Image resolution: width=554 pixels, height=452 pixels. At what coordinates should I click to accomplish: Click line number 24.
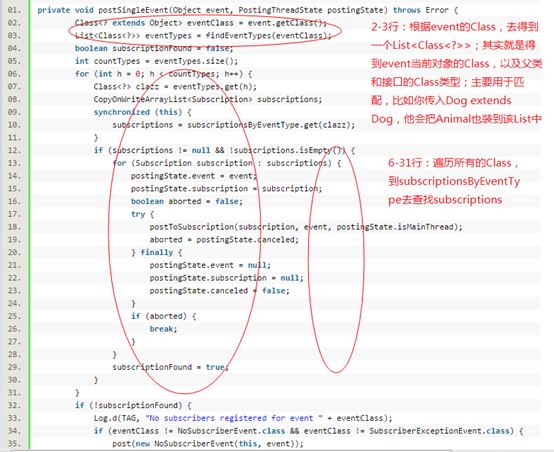click(14, 303)
